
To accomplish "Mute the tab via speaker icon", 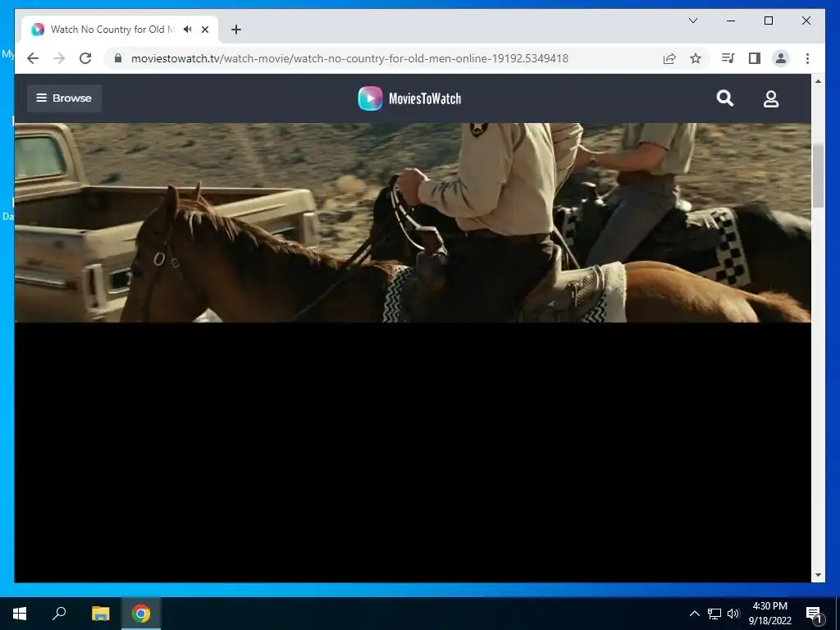I will pos(188,30).
